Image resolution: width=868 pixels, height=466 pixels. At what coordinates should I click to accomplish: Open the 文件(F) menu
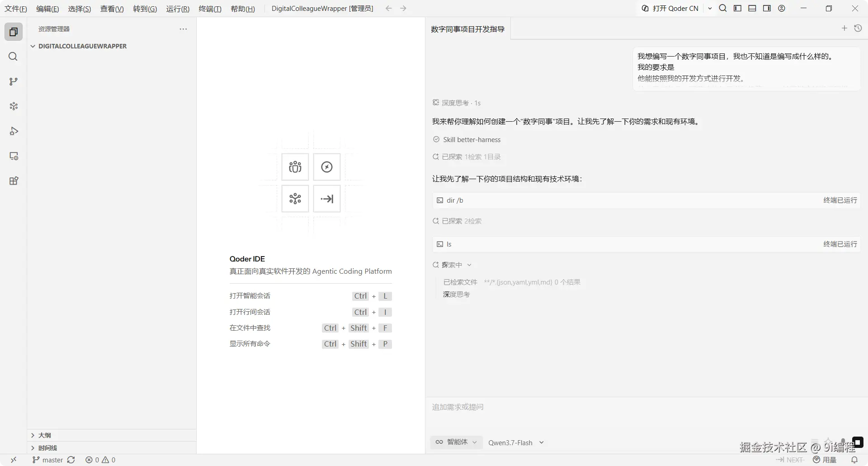[16, 9]
